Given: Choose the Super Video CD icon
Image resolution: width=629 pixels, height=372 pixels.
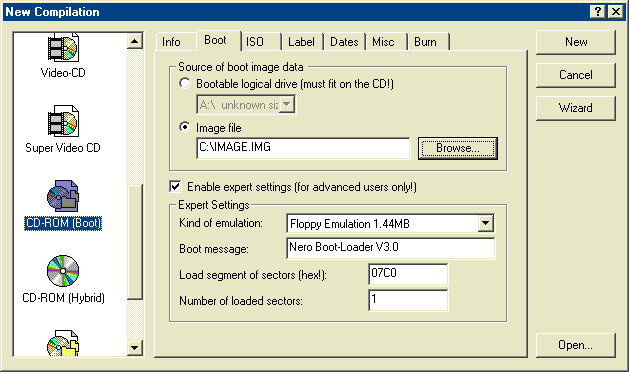Looking at the screenshot, I should tap(63, 121).
